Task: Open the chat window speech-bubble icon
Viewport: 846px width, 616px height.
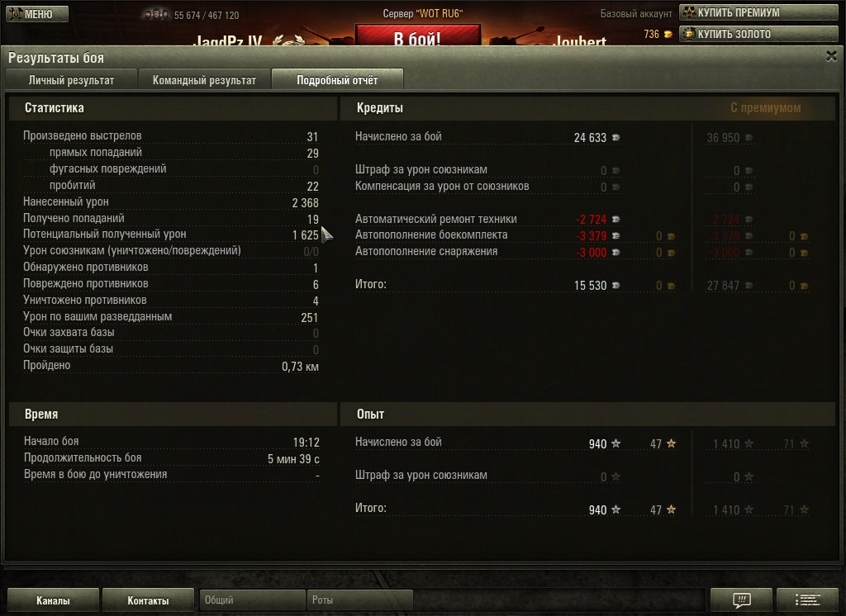Action: pos(741,599)
